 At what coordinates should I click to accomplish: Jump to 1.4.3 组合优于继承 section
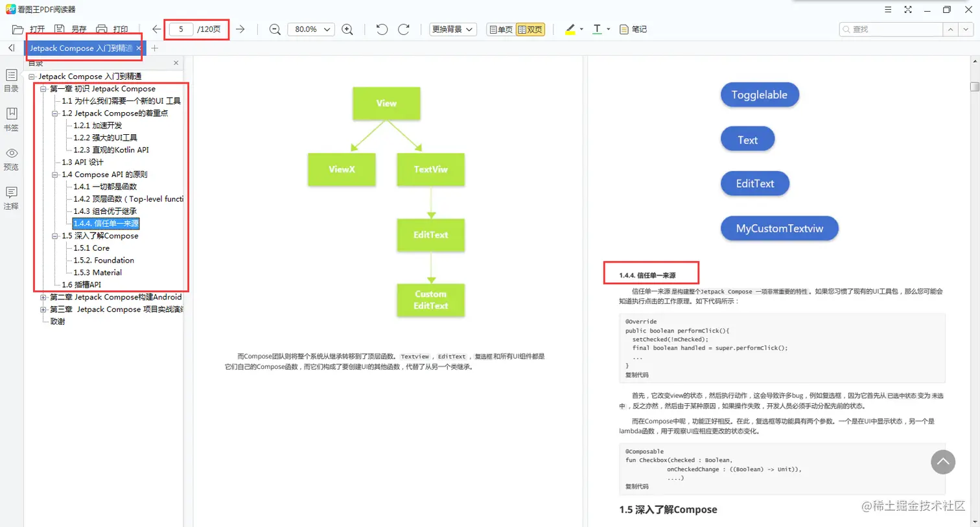105,211
